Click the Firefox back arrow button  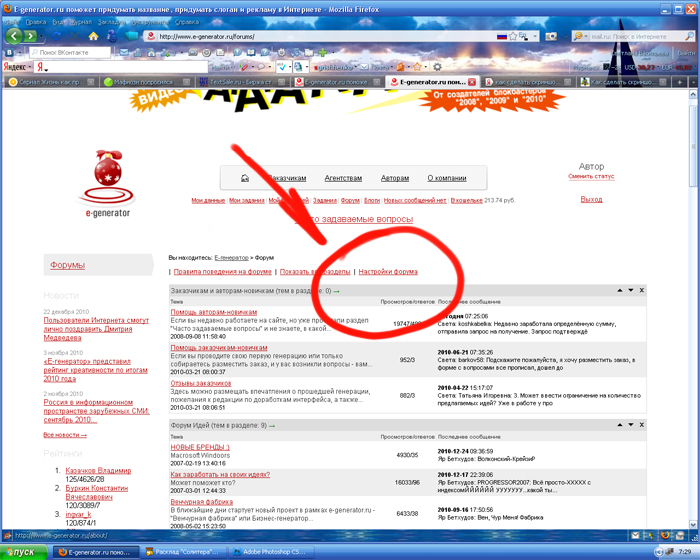14,36
